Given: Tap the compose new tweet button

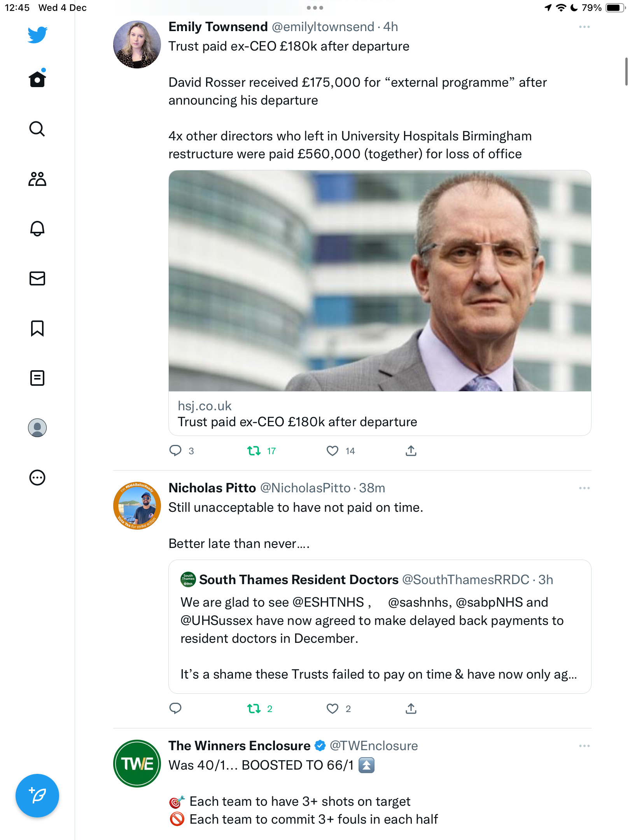Looking at the screenshot, I should [x=37, y=796].
